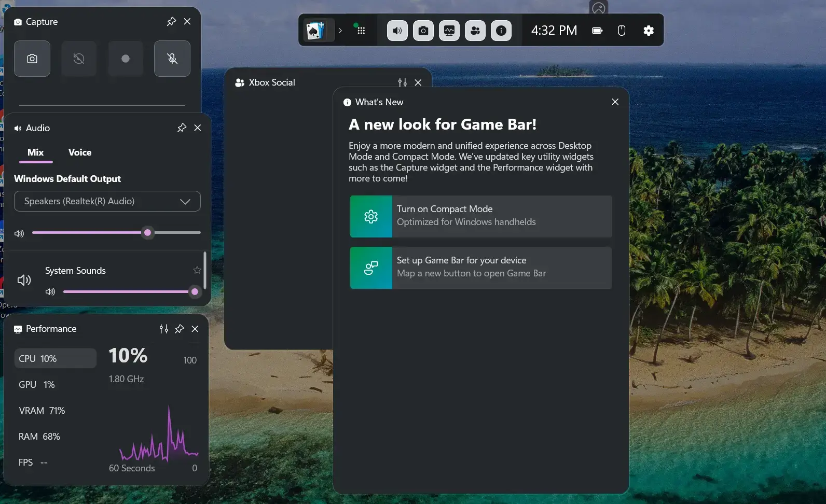826x504 pixels.
Task: Toggle Audio widget from Game Bar
Action: [x=397, y=31]
